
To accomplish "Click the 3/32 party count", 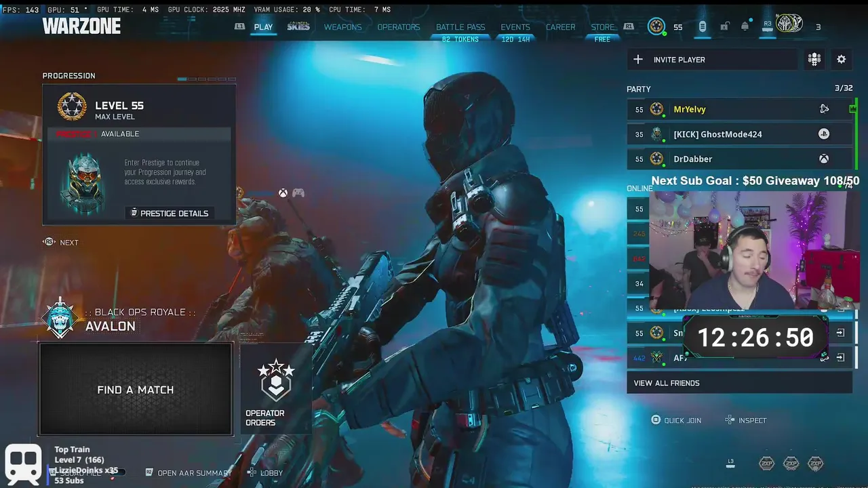I will pyautogui.click(x=844, y=88).
